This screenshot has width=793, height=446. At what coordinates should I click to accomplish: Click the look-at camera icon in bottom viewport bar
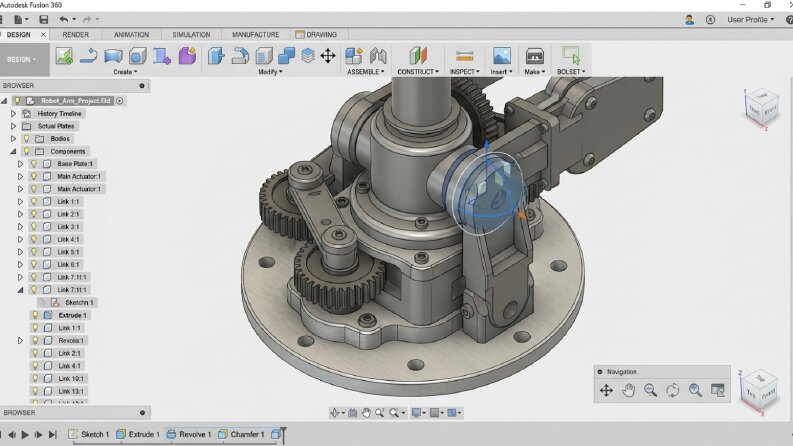tap(353, 413)
